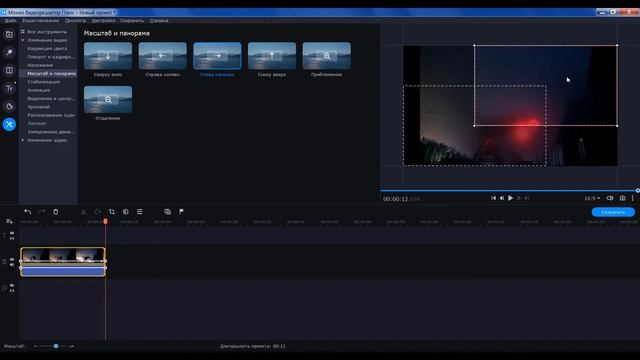
Task: Select the crop tool in timeline toolbar
Action: tap(111, 211)
